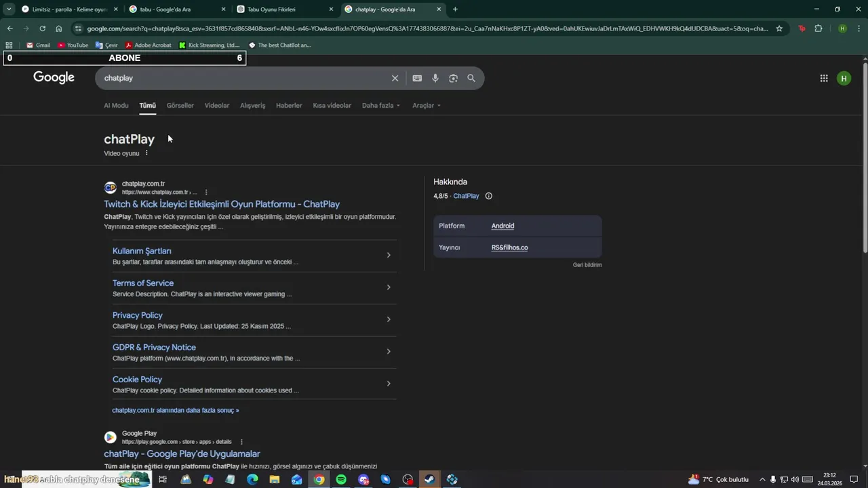Go back to the previous page
The image size is (868, 488).
click(x=9, y=28)
